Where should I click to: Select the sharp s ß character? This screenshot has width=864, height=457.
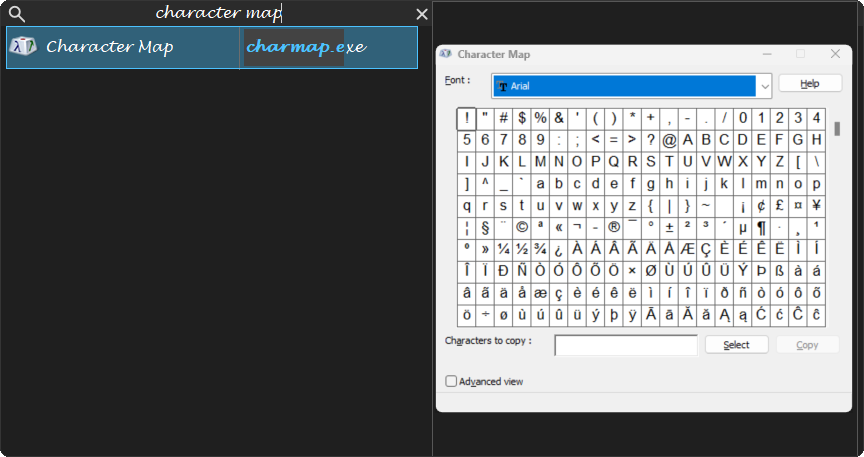(780, 271)
